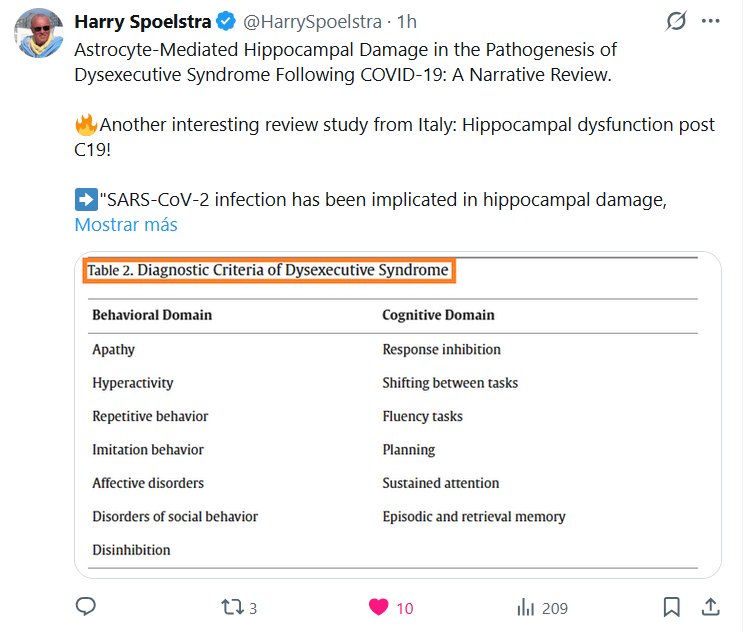Click the 1h post timestamp
Image resolution: width=744 pixels, height=632 pixels.
coord(407,21)
